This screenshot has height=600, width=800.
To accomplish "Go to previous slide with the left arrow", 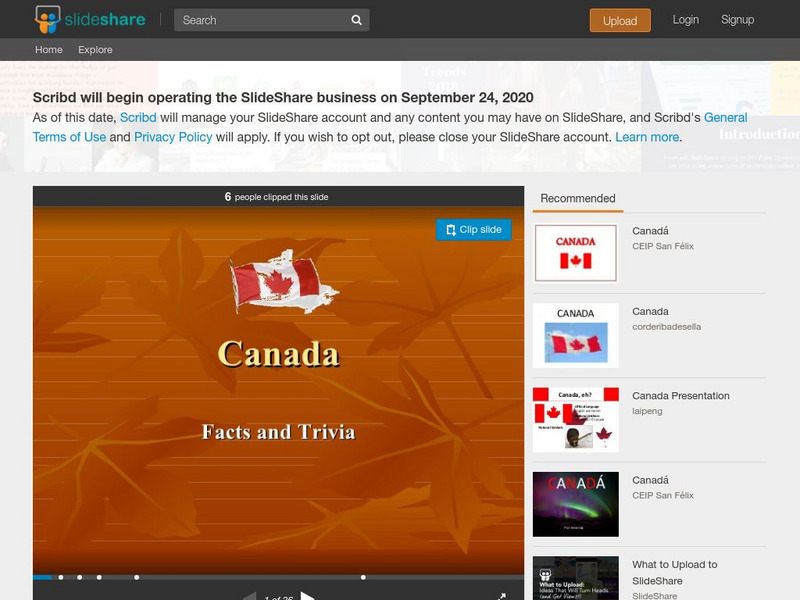I will point(249,596).
